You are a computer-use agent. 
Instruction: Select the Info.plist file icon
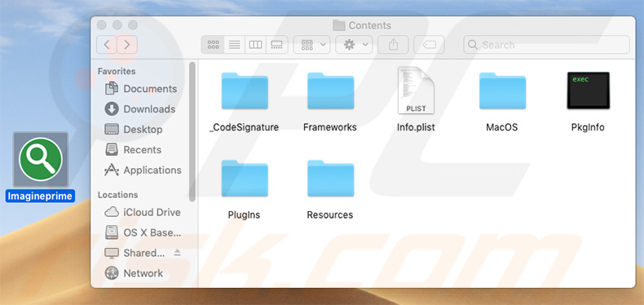(416, 91)
